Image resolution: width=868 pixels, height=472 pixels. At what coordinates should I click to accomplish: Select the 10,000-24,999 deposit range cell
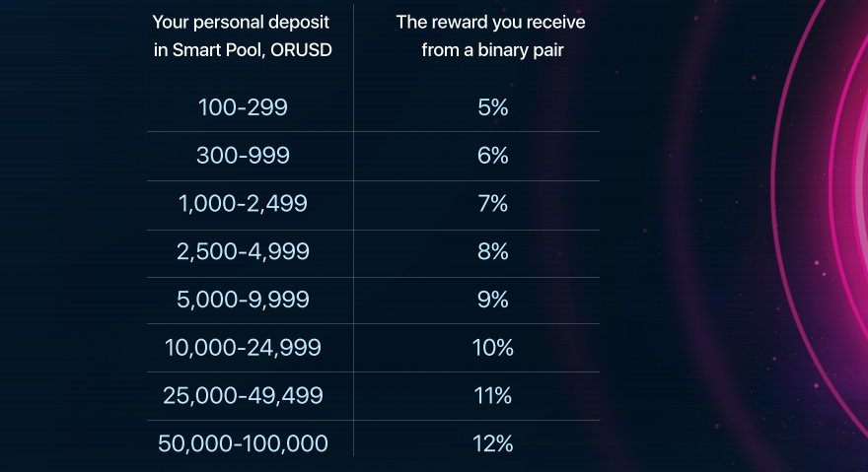point(243,348)
